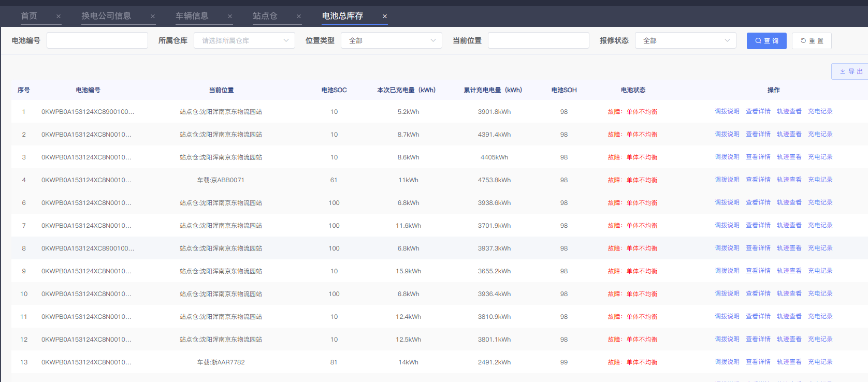The width and height of the screenshot is (868, 382).
Task: Open 查看详情 for row 2
Action: pyautogui.click(x=758, y=134)
